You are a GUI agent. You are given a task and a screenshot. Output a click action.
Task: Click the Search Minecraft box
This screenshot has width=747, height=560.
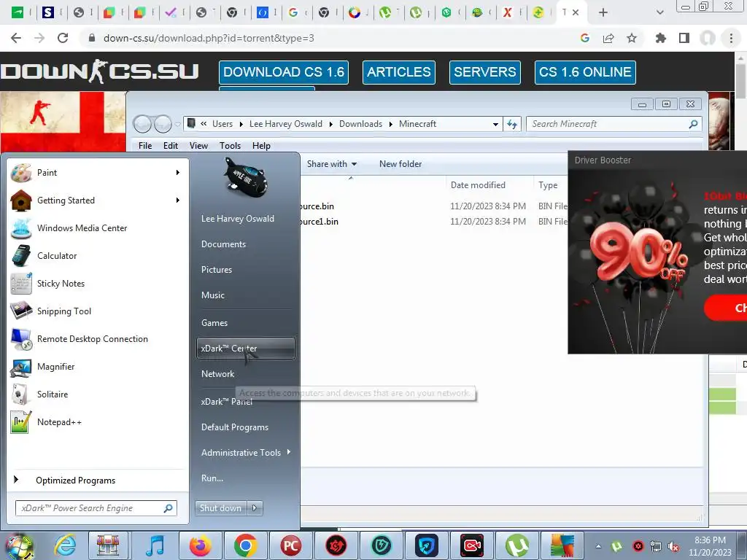(x=614, y=124)
